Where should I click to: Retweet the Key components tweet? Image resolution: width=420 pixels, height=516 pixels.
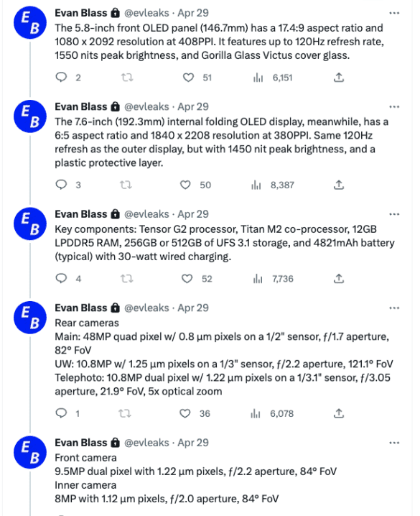point(127,279)
